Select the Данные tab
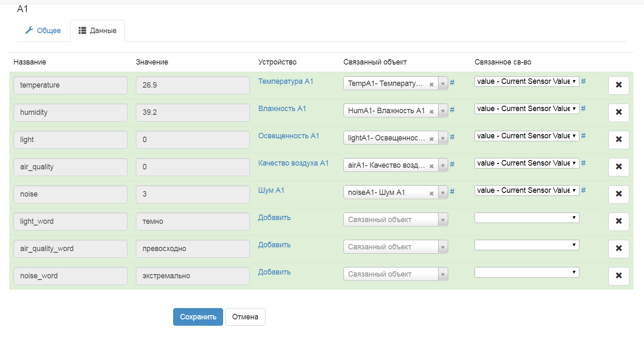The image size is (644, 337). point(98,31)
